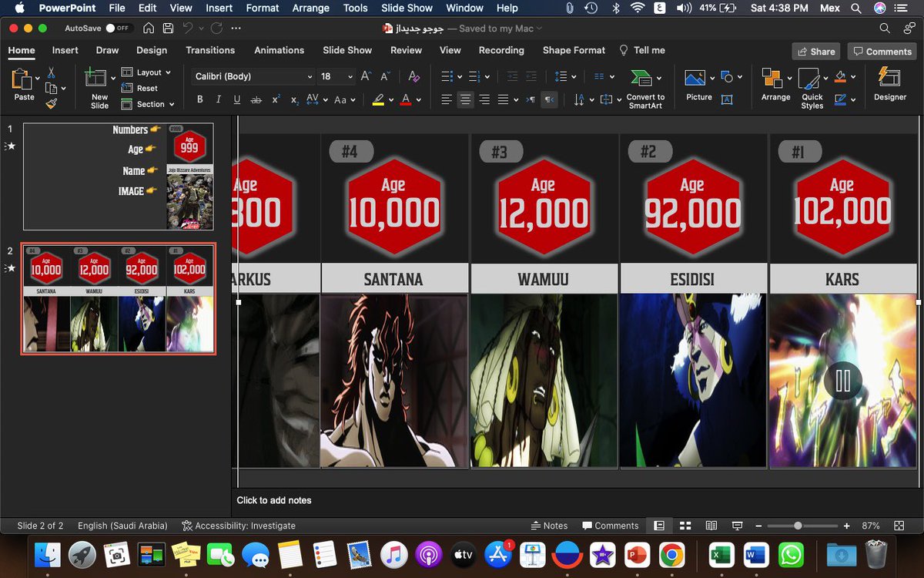The height and width of the screenshot is (578, 924).
Task: Click the Share button
Action: click(x=815, y=51)
